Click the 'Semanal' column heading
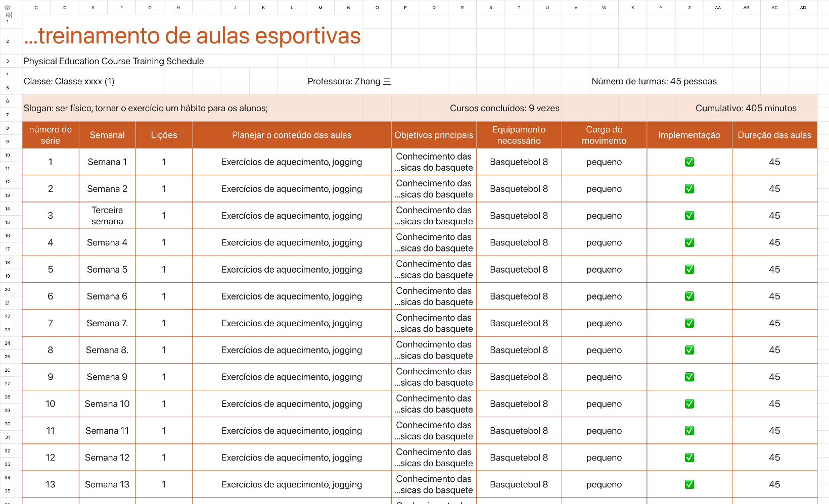This screenshot has width=829, height=504. pos(107,135)
